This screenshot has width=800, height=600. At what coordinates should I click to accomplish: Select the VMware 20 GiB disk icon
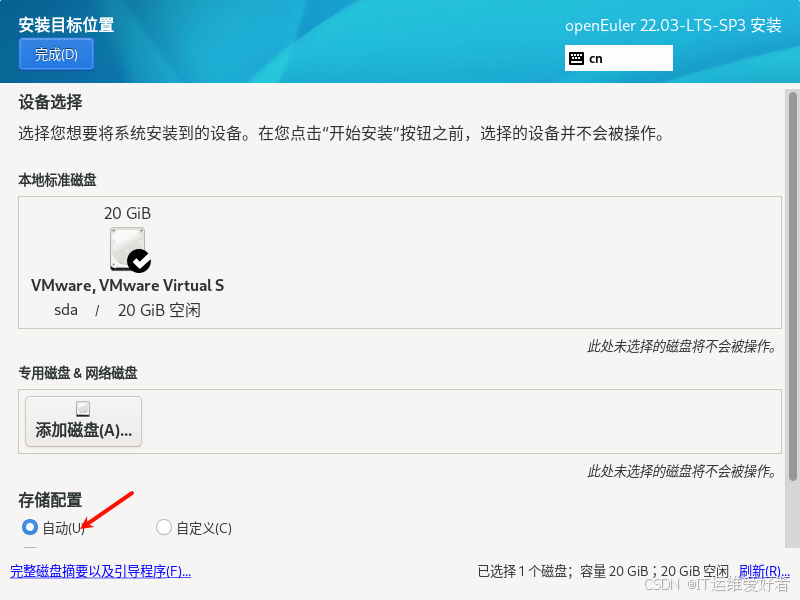coord(130,249)
